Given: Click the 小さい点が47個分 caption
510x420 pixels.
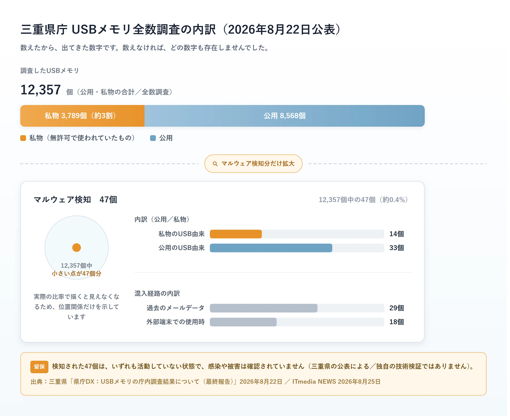Looking at the screenshot, I should click(76, 273).
